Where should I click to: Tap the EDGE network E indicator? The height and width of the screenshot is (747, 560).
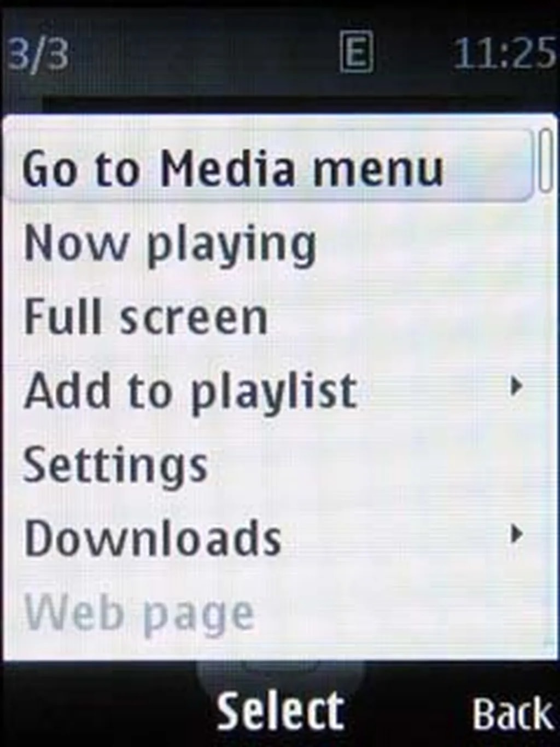coord(357,53)
